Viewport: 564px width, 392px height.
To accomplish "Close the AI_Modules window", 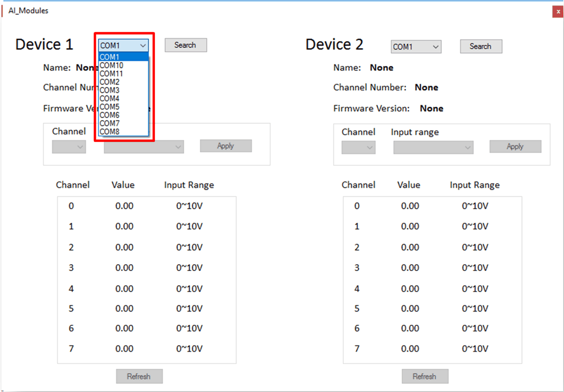I will (x=558, y=12).
